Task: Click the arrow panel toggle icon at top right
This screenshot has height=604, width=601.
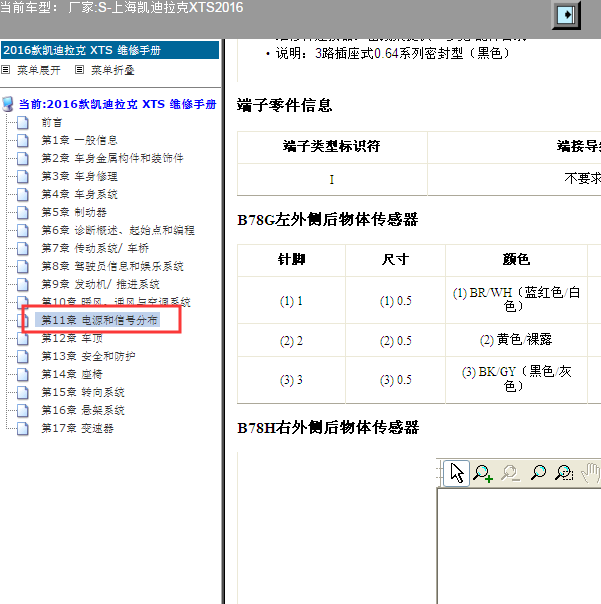Action: (566, 15)
